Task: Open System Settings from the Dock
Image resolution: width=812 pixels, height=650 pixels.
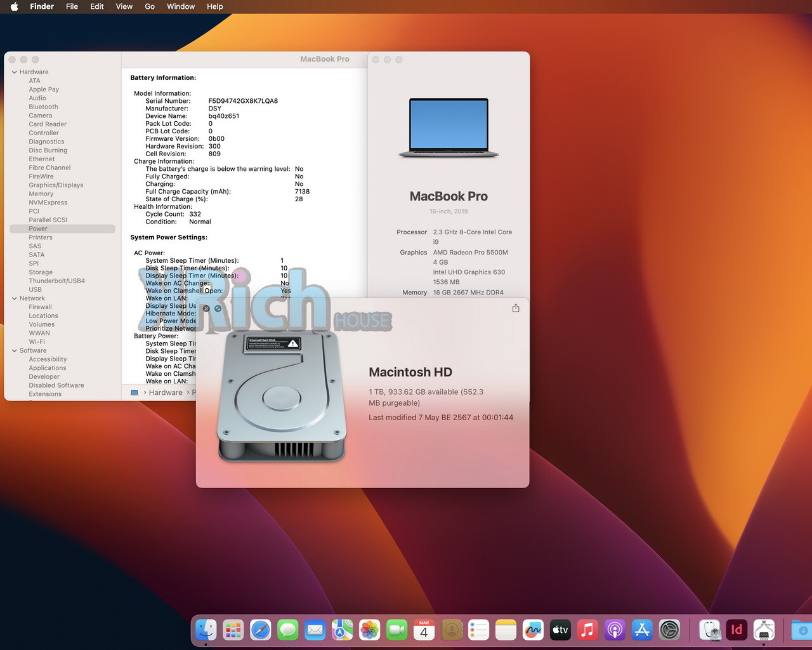Action: coord(669,630)
